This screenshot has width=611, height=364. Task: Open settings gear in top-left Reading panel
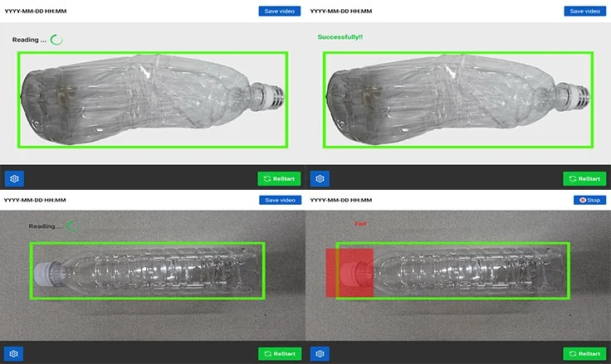click(14, 178)
